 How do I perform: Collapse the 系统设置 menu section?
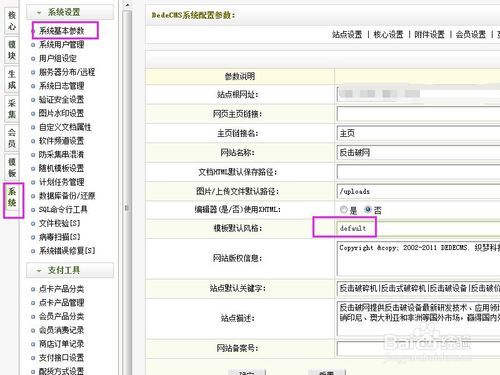70,12
